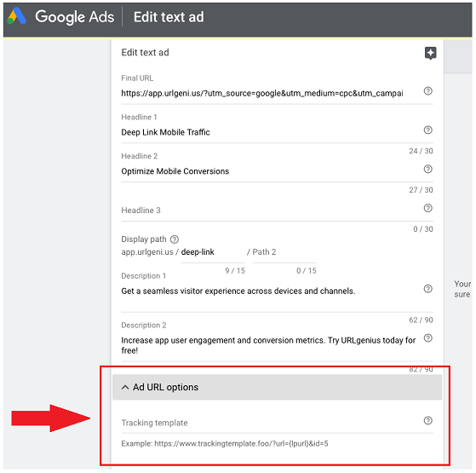Open help icon for Description 1

pos(427,289)
